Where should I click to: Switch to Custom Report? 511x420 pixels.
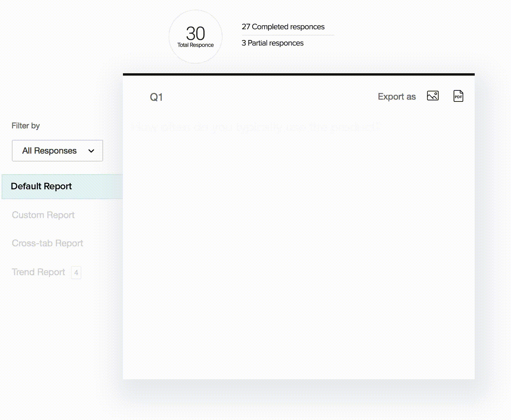pos(43,215)
